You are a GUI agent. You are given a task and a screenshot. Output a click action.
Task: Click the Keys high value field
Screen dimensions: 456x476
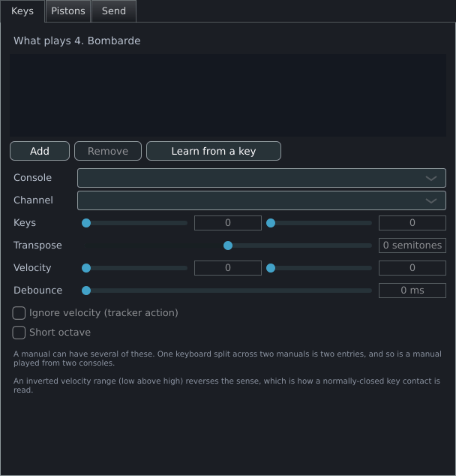point(412,223)
